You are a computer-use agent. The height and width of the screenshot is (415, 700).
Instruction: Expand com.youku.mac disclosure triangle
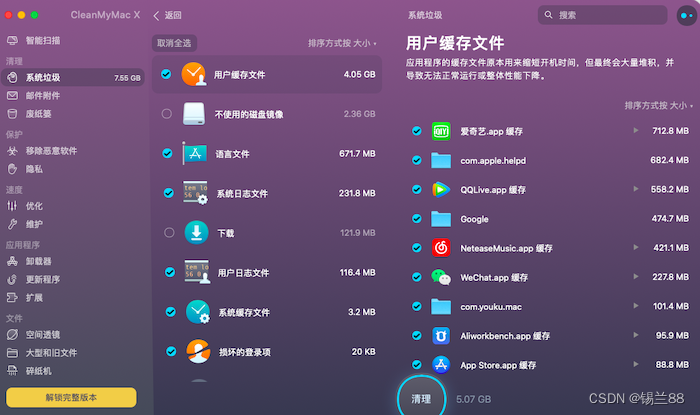point(636,306)
